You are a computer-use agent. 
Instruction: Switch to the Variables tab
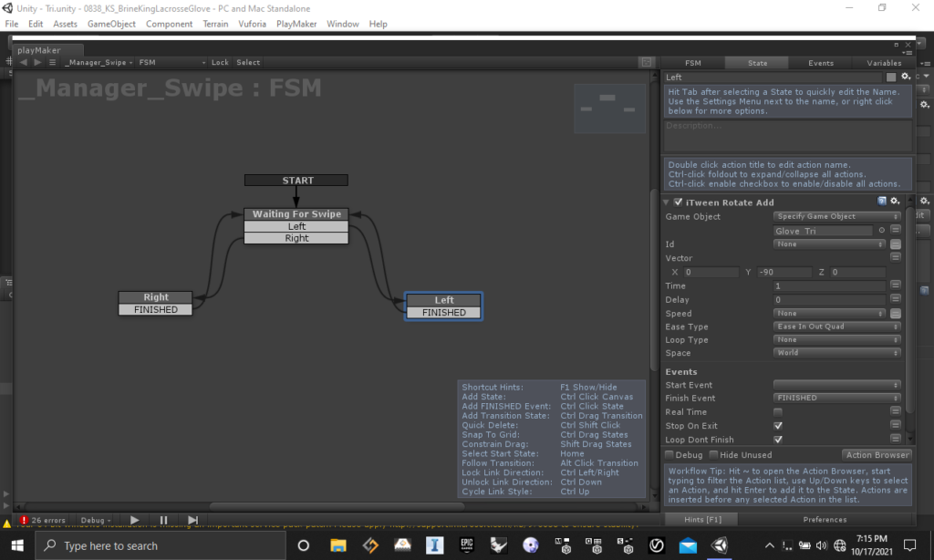883,63
